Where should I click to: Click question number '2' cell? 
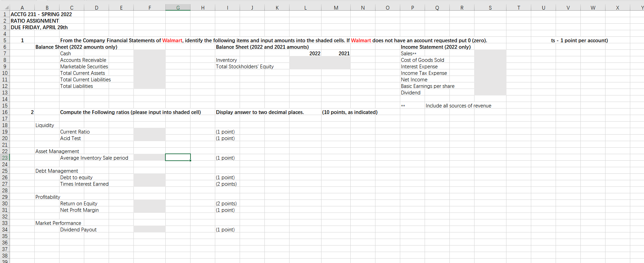32,112
